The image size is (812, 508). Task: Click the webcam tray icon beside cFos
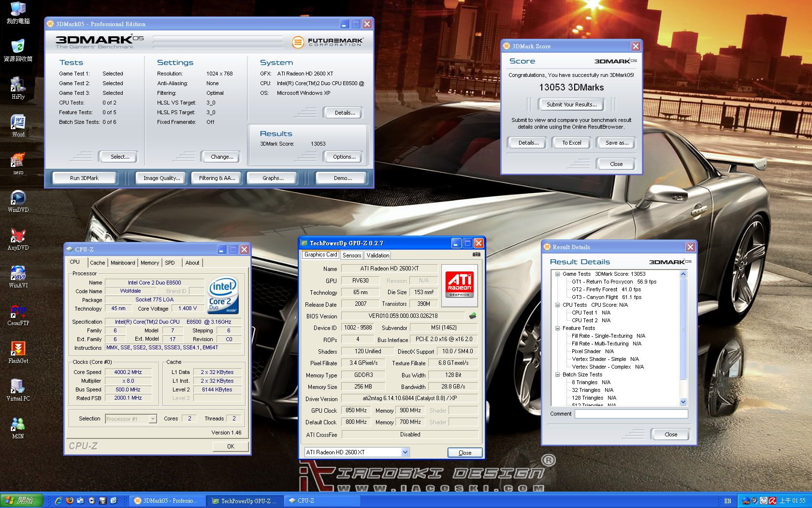point(755,501)
